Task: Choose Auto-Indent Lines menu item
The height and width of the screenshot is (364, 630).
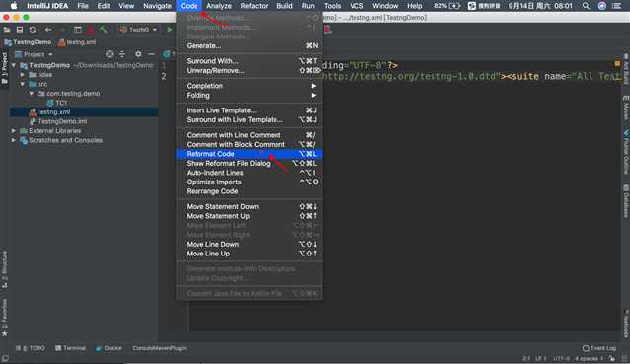Action: [249, 173]
